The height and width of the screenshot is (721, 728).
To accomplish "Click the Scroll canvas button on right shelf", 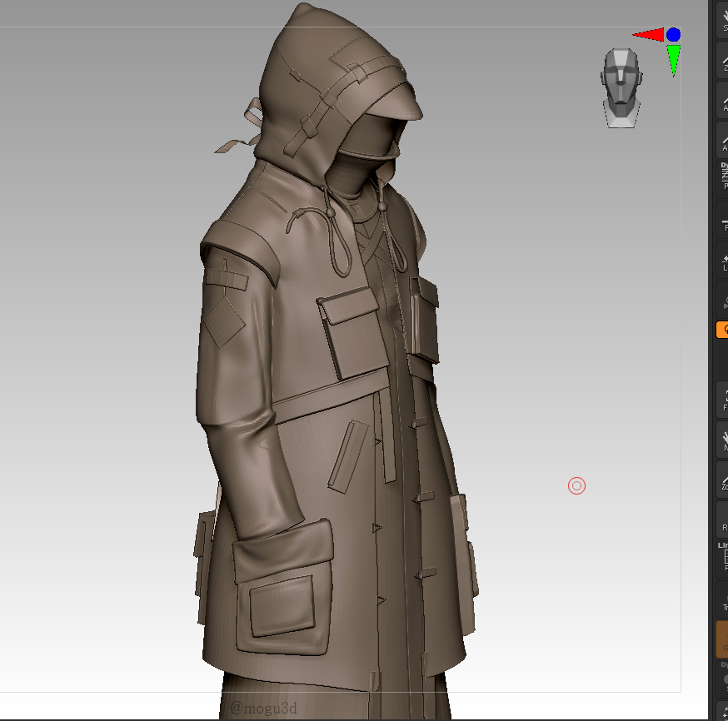I will point(723,18).
